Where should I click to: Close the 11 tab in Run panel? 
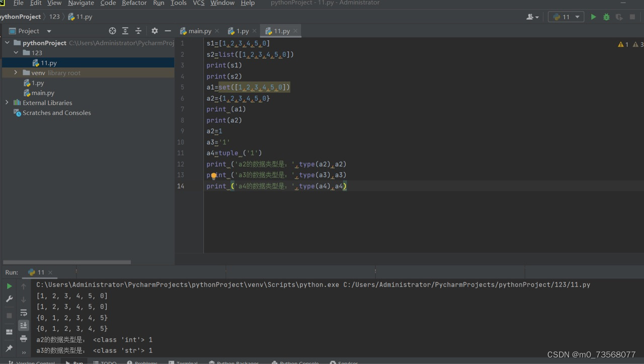click(50, 272)
